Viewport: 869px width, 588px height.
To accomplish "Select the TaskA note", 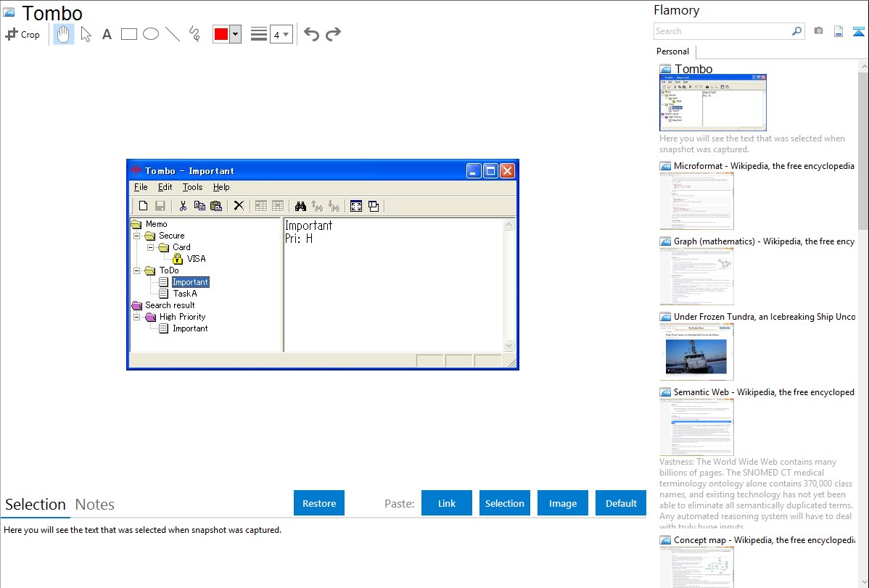I will [x=185, y=294].
